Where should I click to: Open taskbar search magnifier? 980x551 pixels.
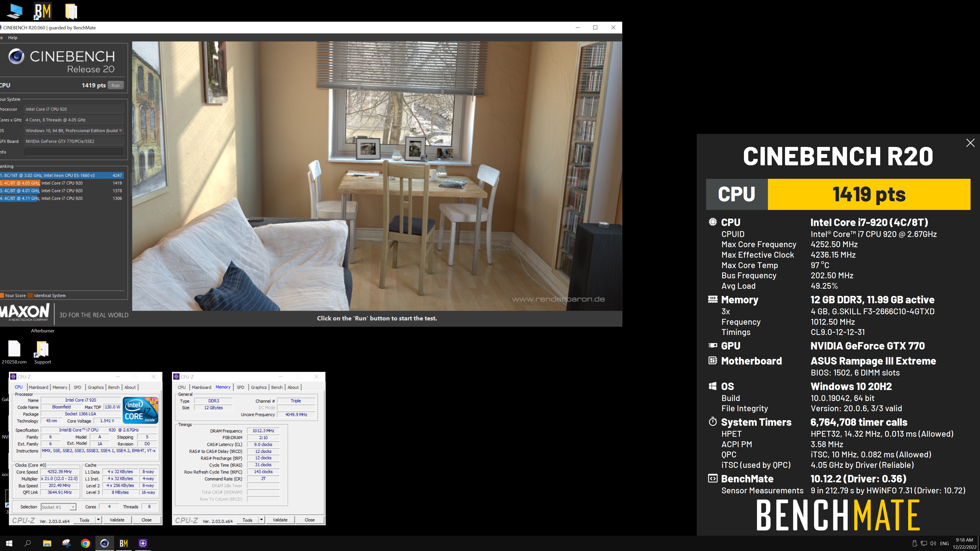click(28, 543)
